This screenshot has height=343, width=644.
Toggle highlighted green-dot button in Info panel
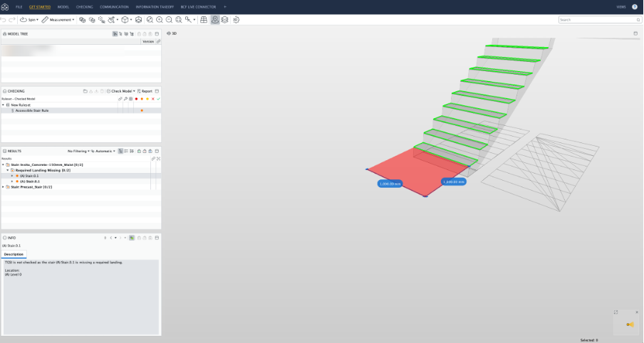tap(132, 238)
